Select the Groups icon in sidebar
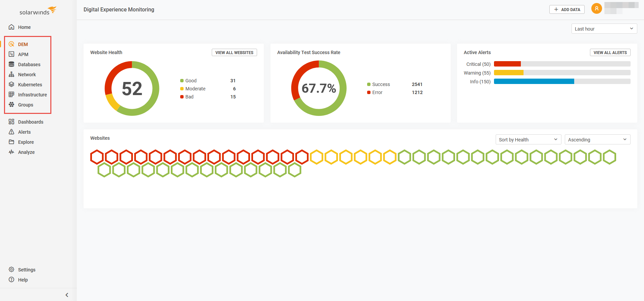Image resolution: width=644 pixels, height=301 pixels. pyautogui.click(x=11, y=105)
